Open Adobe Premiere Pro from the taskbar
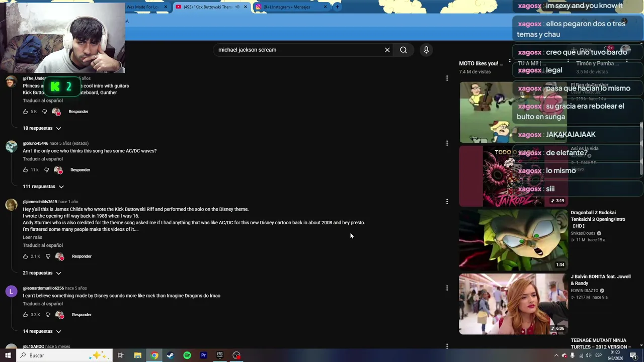 [204, 355]
